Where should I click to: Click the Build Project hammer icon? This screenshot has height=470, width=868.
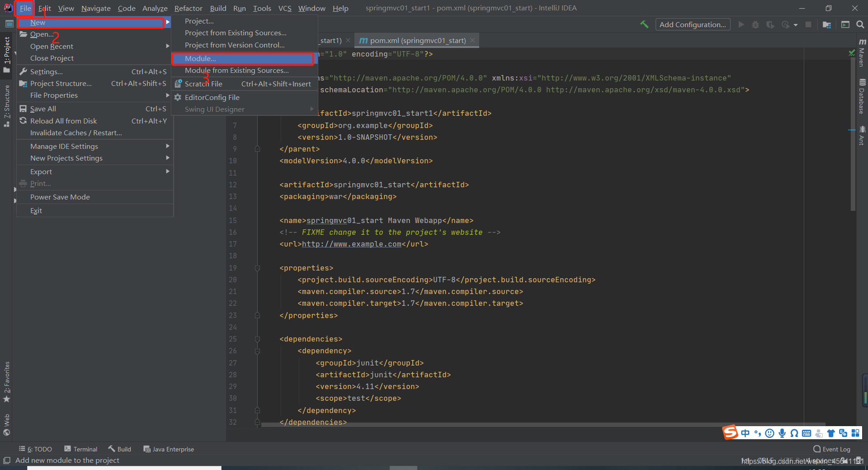coord(644,24)
